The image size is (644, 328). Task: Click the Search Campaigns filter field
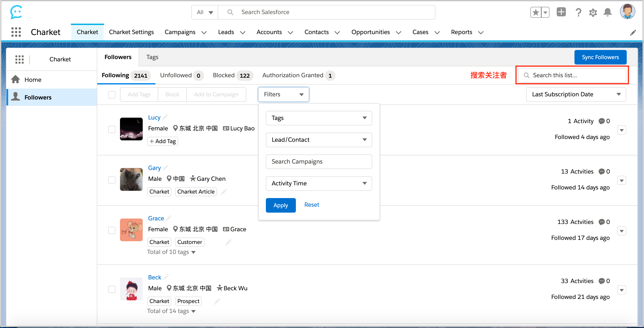coord(319,162)
